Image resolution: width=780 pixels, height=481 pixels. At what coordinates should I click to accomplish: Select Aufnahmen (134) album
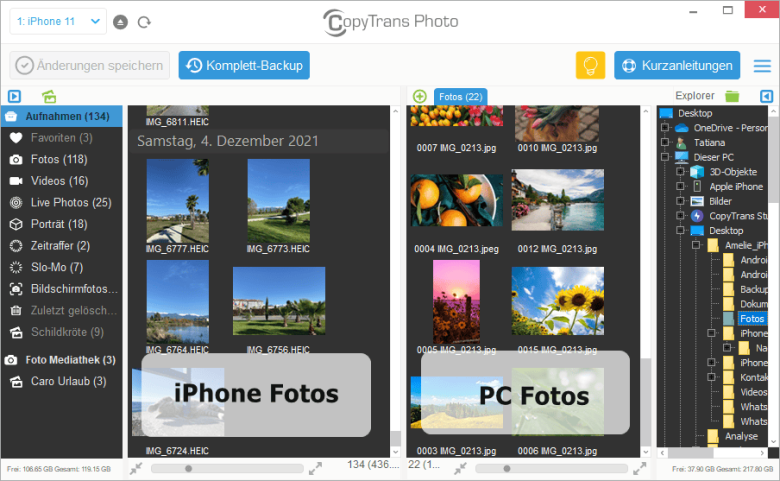pyautogui.click(x=62, y=116)
